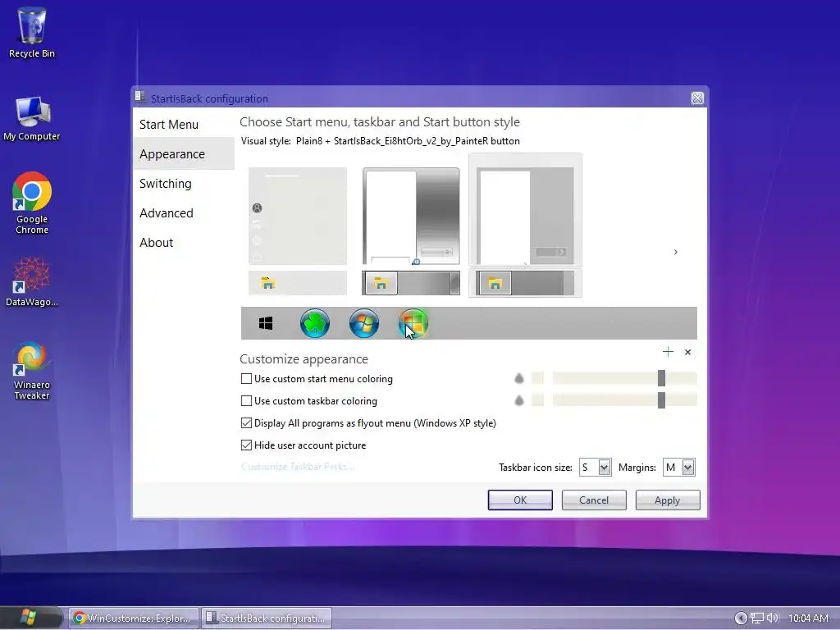This screenshot has height=630, width=840.
Task: Enable Use custom start menu coloring
Action: [x=246, y=379]
